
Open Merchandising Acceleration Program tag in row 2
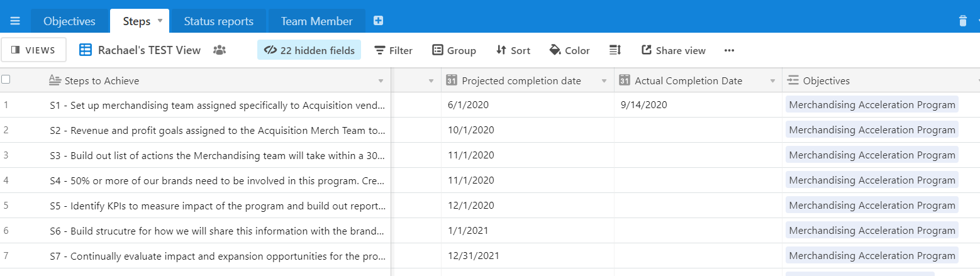pyautogui.click(x=872, y=130)
